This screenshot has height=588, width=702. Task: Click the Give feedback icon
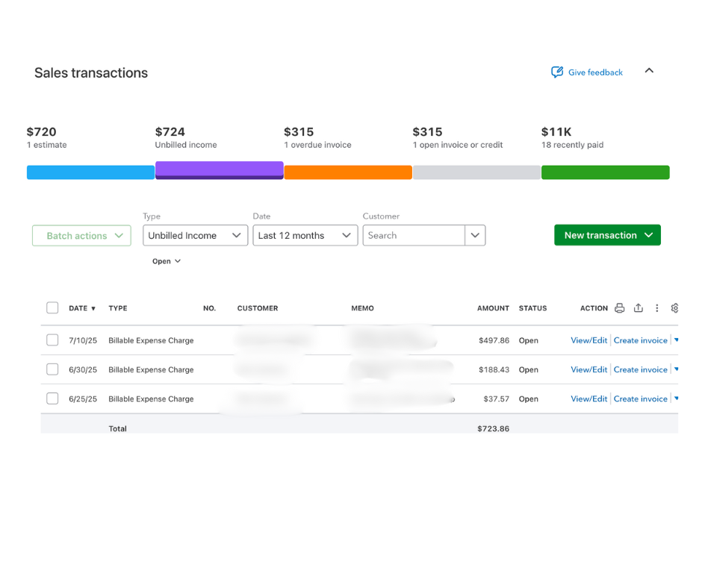coord(557,72)
